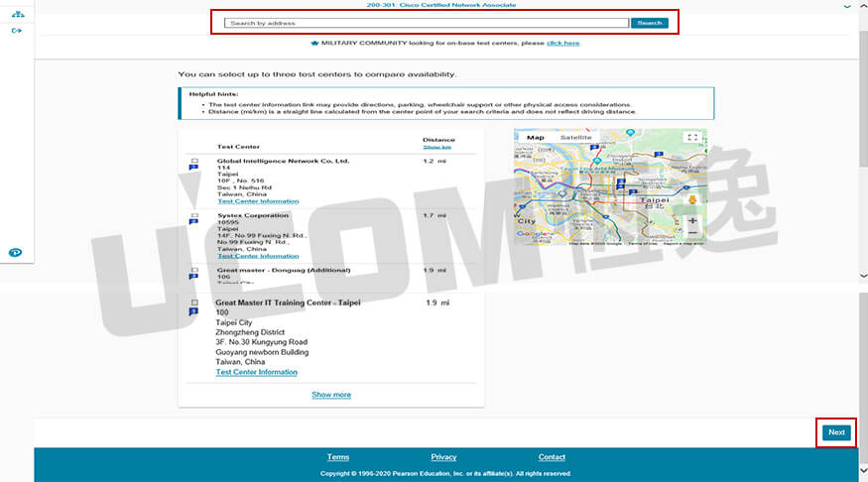Image resolution: width=868 pixels, height=482 pixels.
Task: Open the military click here link
Action: pyautogui.click(x=563, y=44)
